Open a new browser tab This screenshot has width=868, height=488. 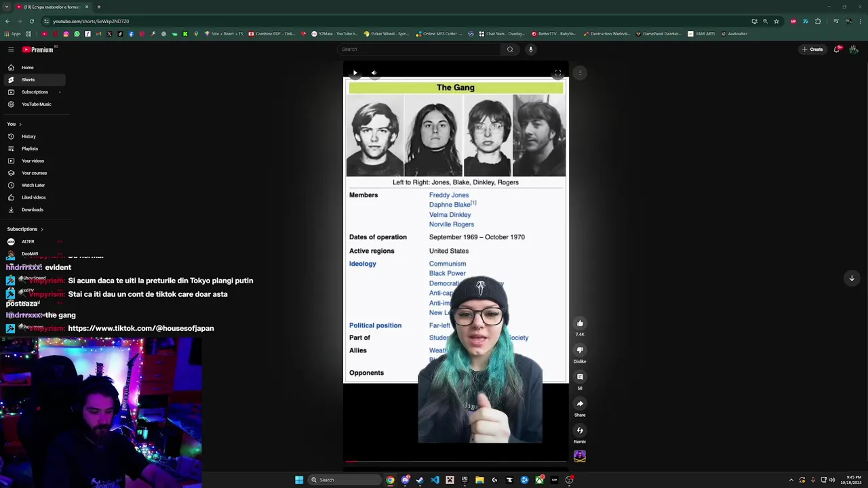[x=99, y=7]
